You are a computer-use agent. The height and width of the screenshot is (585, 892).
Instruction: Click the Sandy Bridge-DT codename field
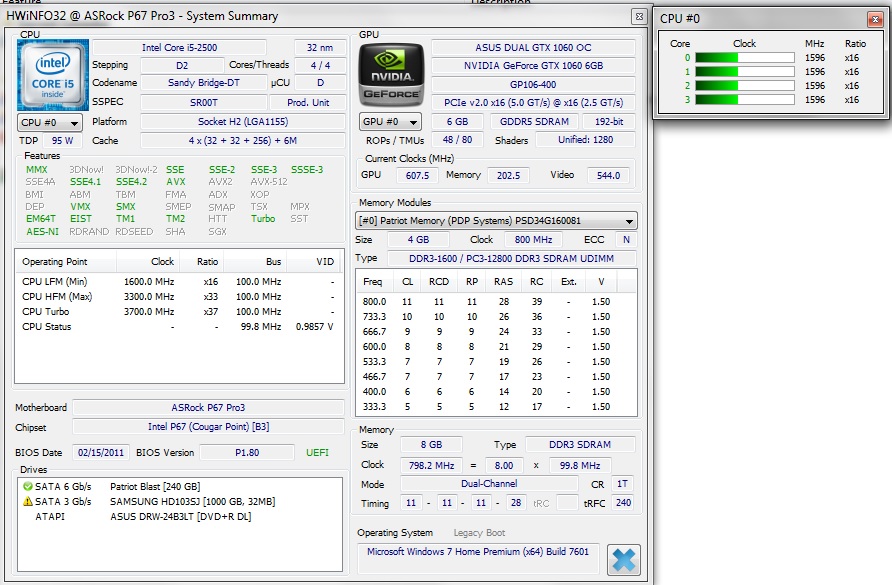[204, 83]
